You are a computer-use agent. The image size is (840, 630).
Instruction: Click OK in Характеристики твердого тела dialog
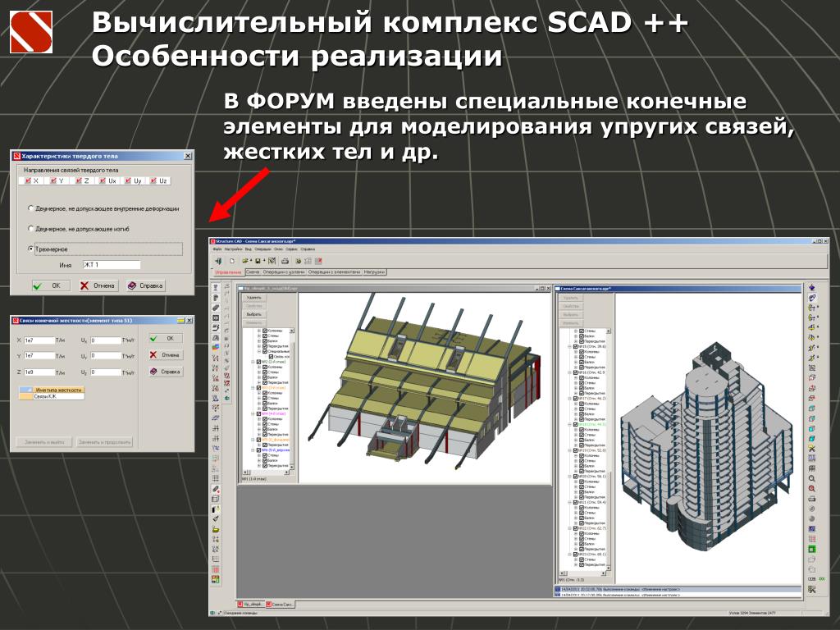(51, 285)
